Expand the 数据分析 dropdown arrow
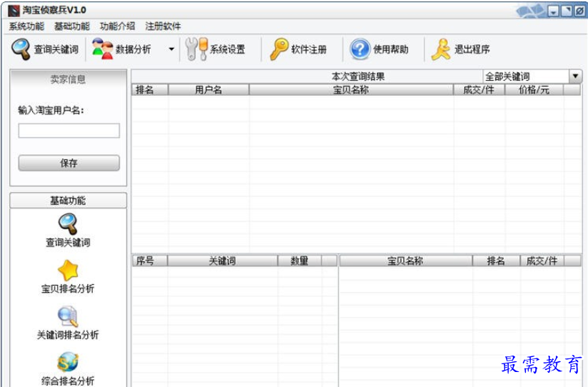This screenshot has height=387, width=588. (x=171, y=49)
